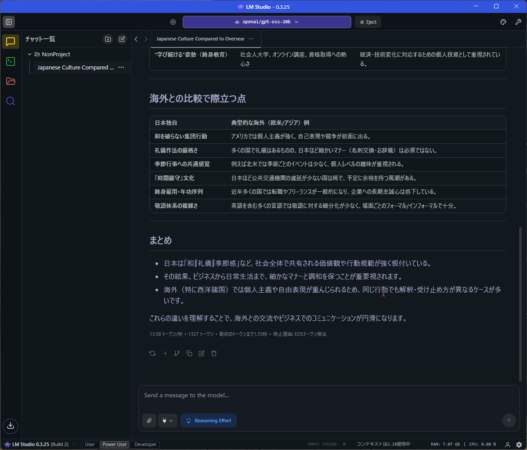Open the Discover search sidebar icon
The height and width of the screenshot is (450, 527).
click(x=10, y=101)
